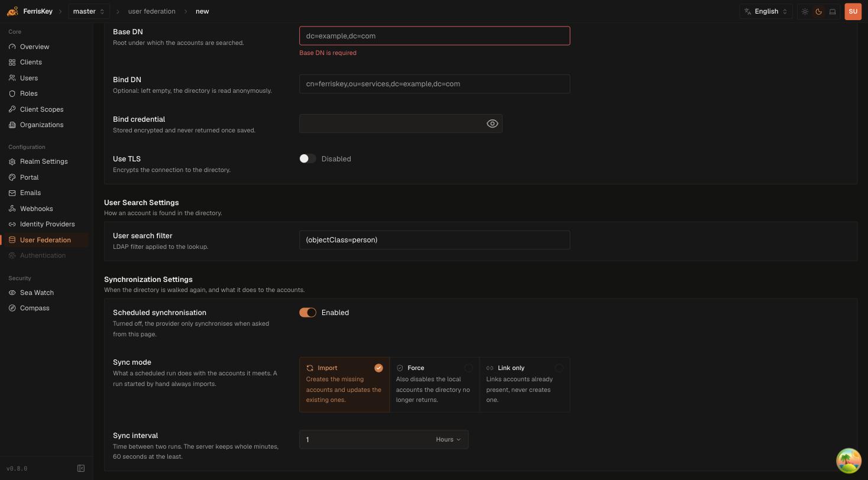The width and height of the screenshot is (868, 480).
Task: Click the island picture floating button
Action: pos(848,460)
